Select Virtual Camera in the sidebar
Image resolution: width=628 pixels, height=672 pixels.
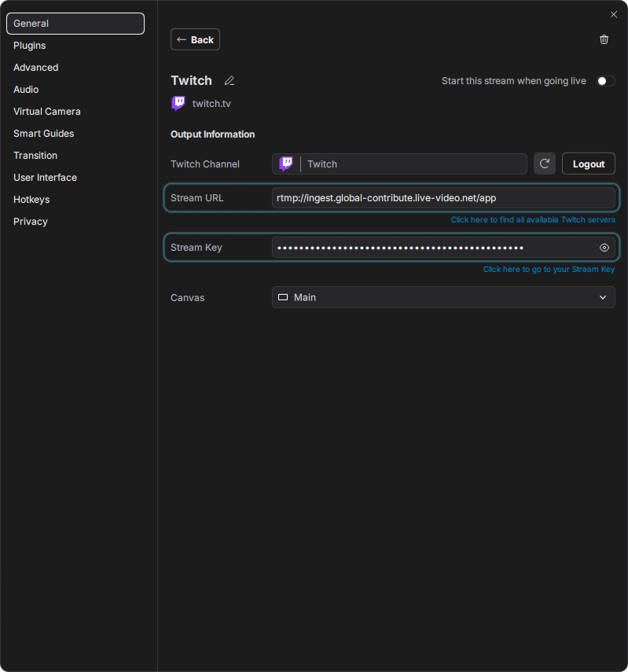(x=47, y=112)
